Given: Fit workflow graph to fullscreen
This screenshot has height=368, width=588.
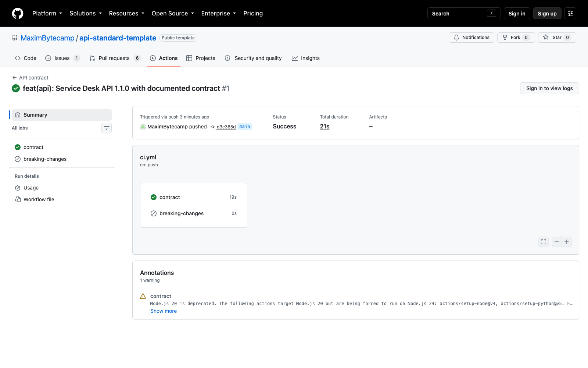Looking at the screenshot, I should coord(544,242).
